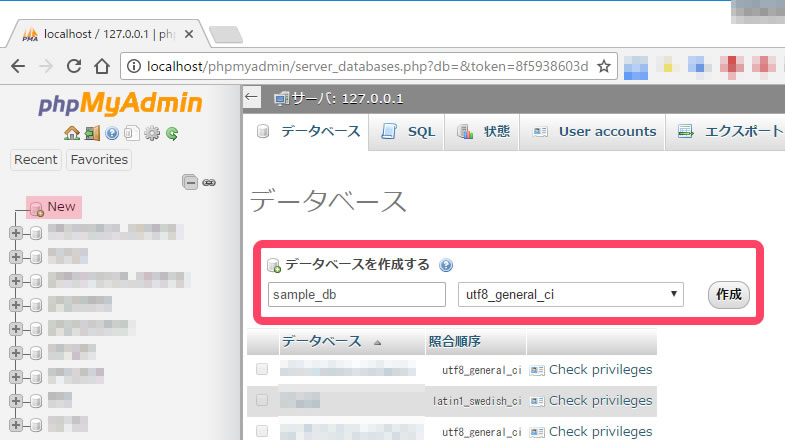View site information icon in address bar
Image resolution: width=785 pixels, height=440 pixels.
click(134, 66)
